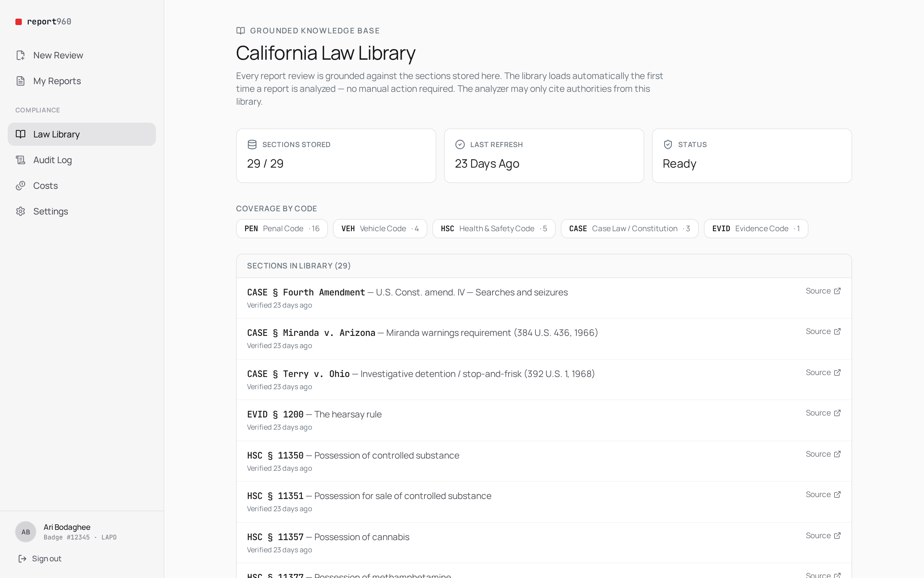924x578 pixels.
Task: Click external-link icon on HSC § 11357 row
Action: tap(837, 536)
